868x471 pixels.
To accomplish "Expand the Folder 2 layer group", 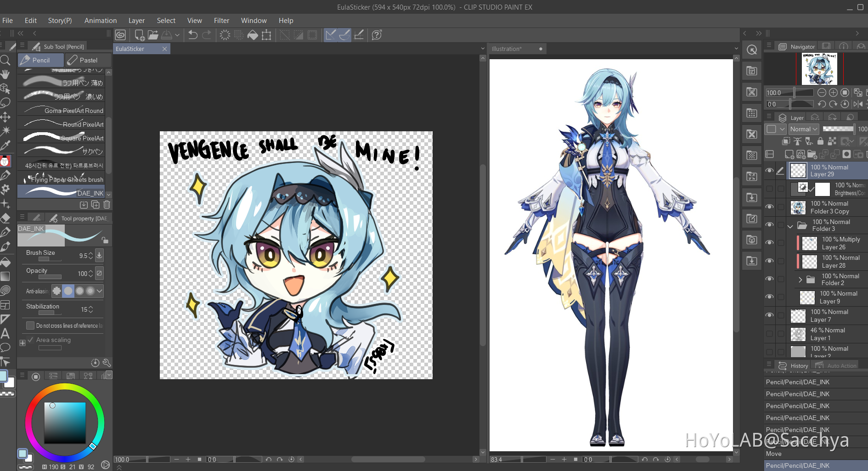I will (x=800, y=280).
